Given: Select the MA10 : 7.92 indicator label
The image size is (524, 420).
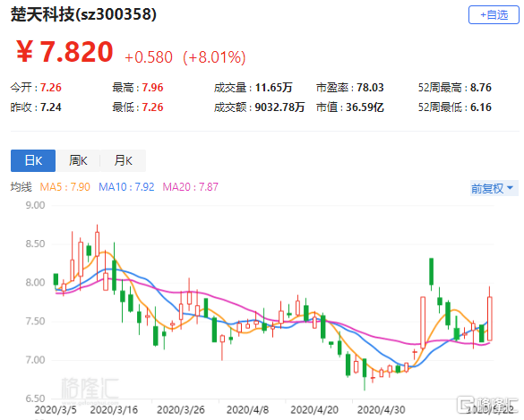Looking at the screenshot, I should [126, 187].
